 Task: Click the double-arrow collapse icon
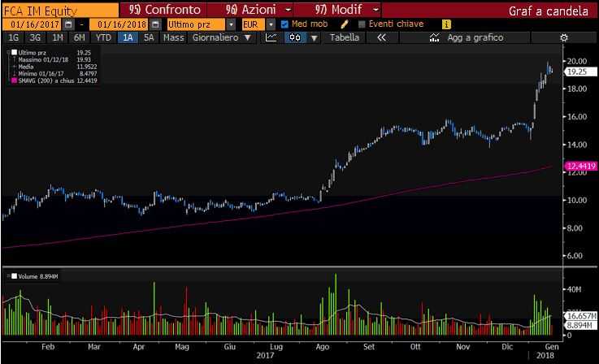[x=382, y=37]
